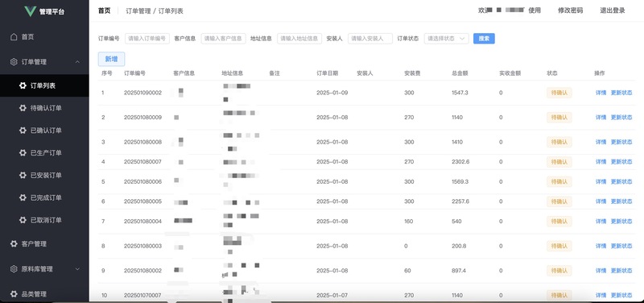Click 修改密码 in the top bar
644x303 pixels.
(570, 10)
